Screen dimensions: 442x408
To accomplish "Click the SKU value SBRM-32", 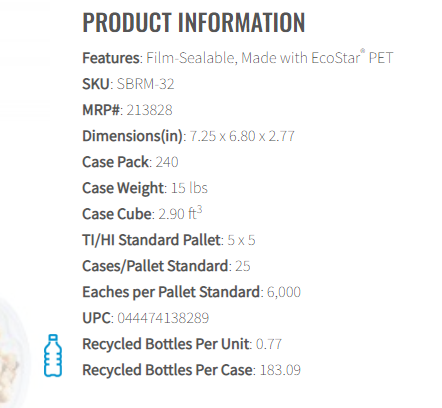I will [145, 84].
